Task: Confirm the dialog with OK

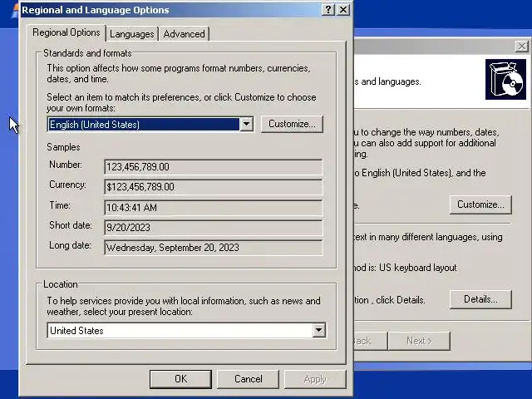Action: pyautogui.click(x=180, y=379)
